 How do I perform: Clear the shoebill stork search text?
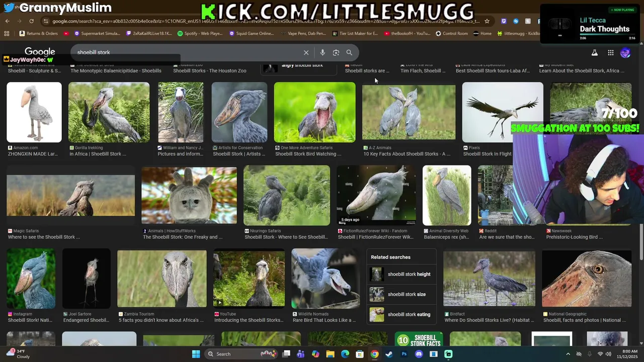click(306, 52)
